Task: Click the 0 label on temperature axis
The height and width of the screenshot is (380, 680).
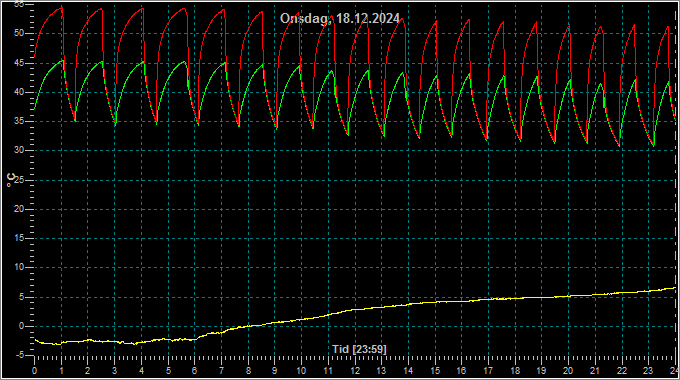Action: pyautogui.click(x=21, y=326)
